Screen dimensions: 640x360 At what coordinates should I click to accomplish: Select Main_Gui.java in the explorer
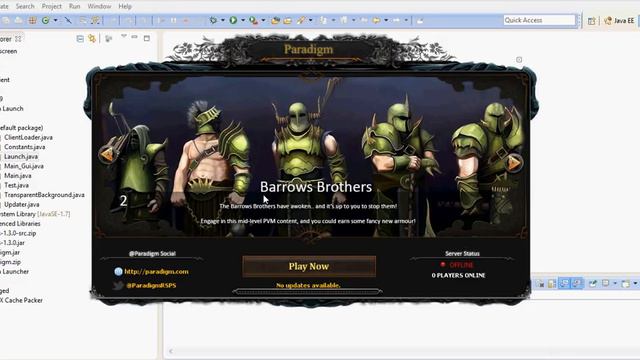pos(24,166)
